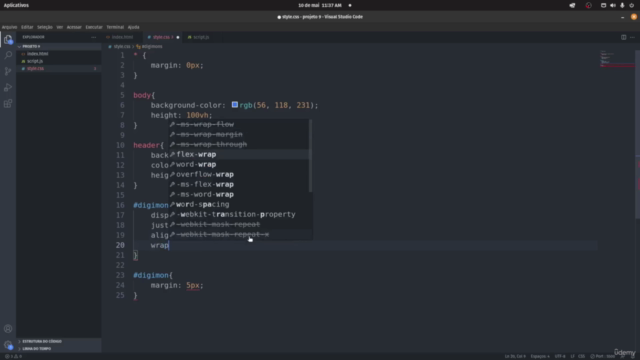
Task: Click the LF end-of-line status entry
Action: [x=572, y=356]
